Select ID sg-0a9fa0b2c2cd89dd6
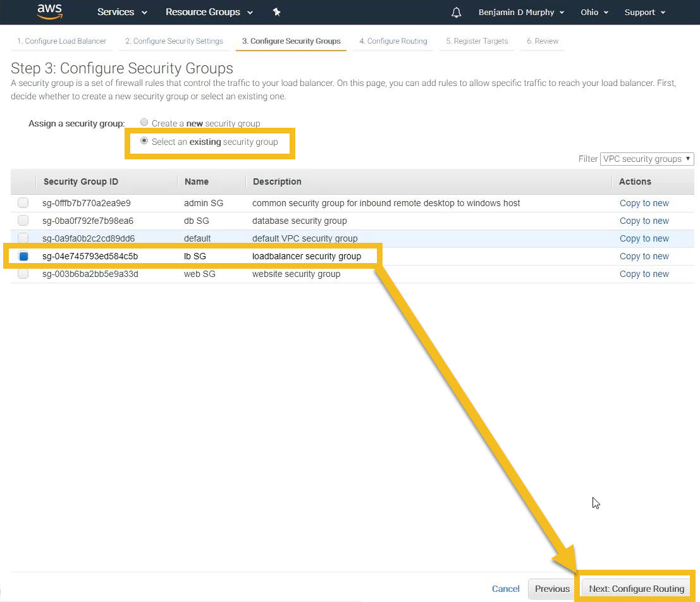 point(89,238)
